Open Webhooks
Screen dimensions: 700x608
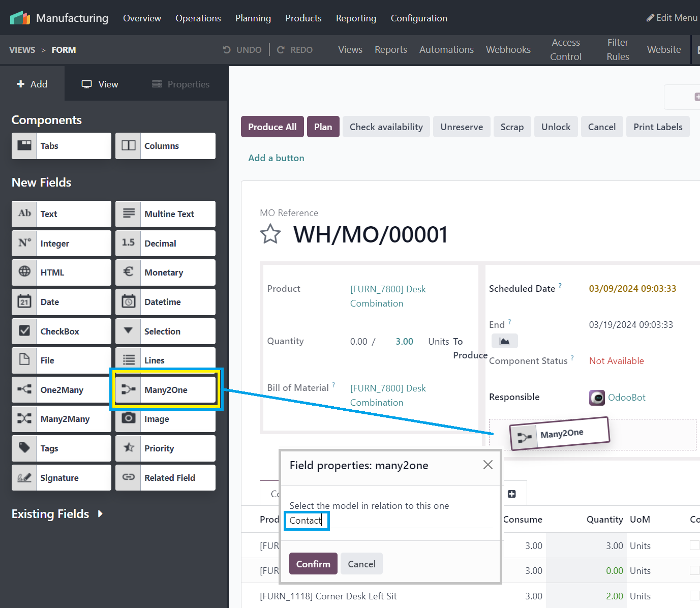[508, 50]
